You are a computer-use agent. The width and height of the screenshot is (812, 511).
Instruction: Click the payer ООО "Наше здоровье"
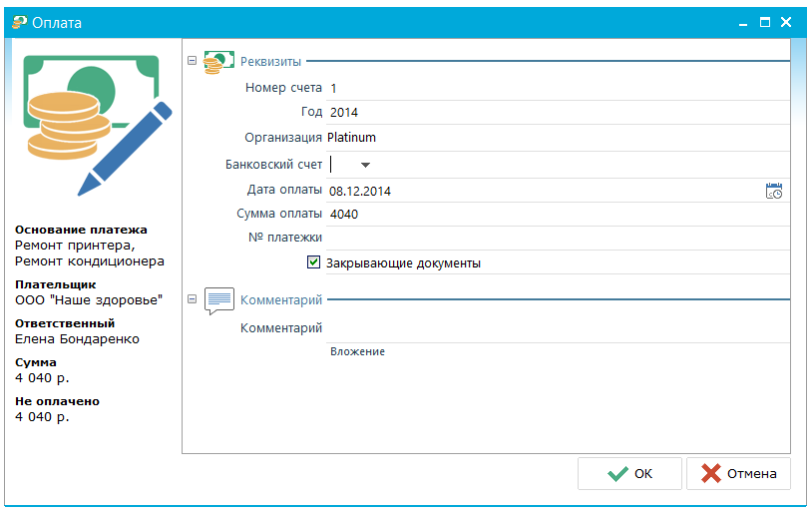[89, 300]
